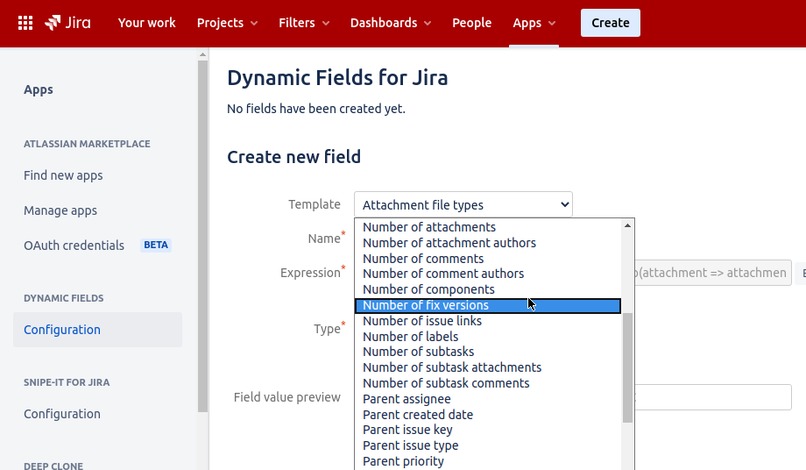Select Parent assignee option
Screen dimensions: 806x470
(x=488, y=399)
